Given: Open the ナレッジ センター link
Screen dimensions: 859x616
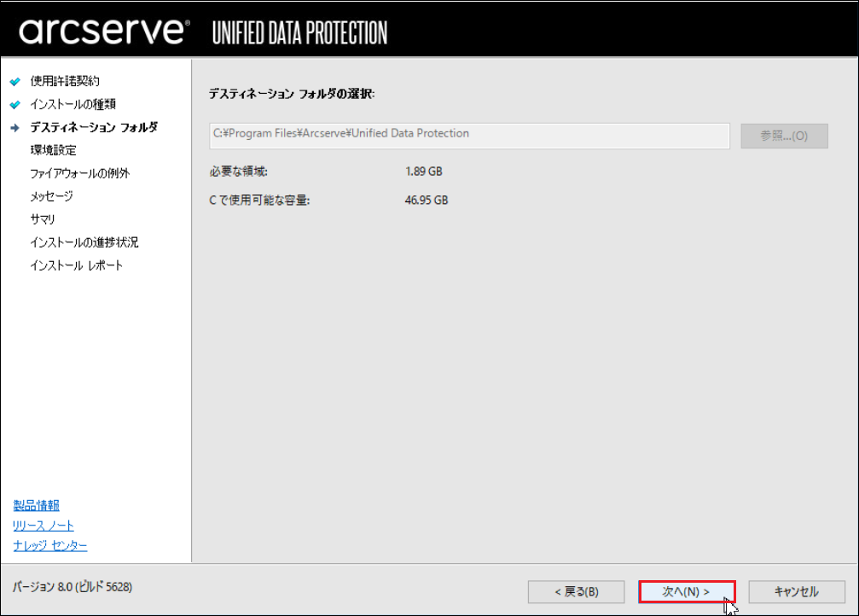Looking at the screenshot, I should tap(49, 545).
